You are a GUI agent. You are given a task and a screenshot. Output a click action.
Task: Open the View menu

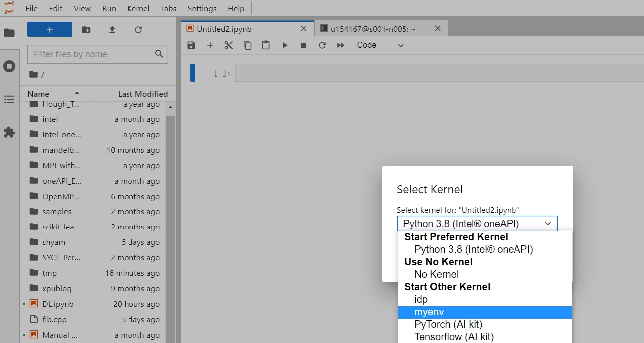pos(82,8)
